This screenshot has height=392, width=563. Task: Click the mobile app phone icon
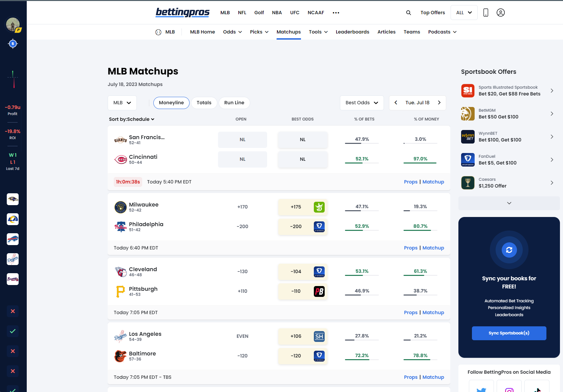(486, 13)
